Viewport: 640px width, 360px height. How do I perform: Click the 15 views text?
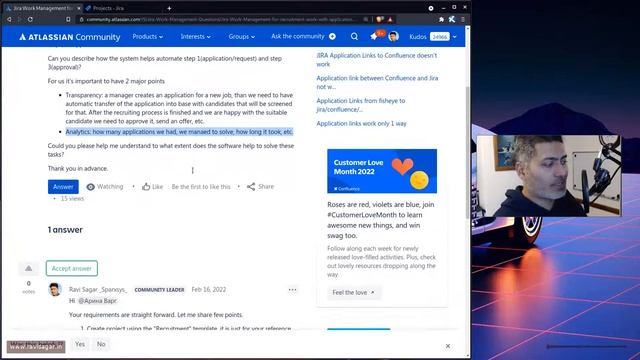coord(72,198)
